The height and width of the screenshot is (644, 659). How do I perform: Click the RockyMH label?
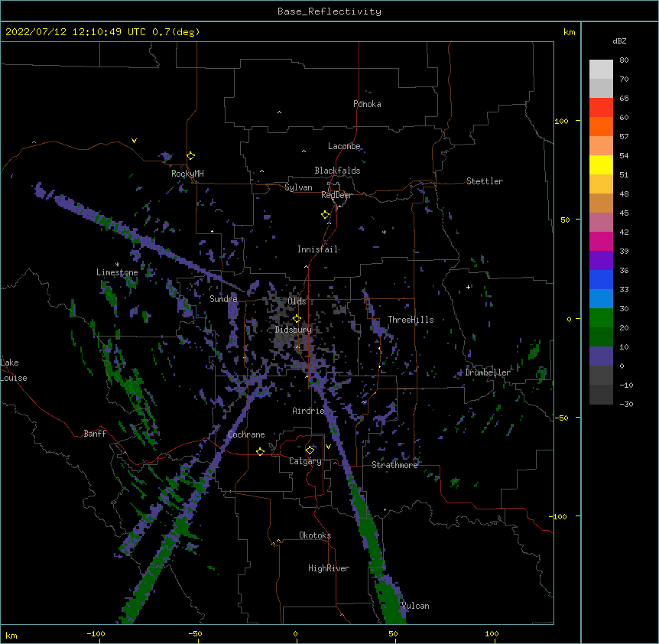pos(187,174)
